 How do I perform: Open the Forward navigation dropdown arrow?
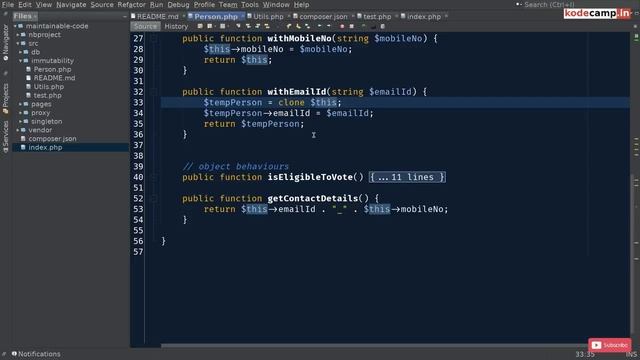pos(227,26)
